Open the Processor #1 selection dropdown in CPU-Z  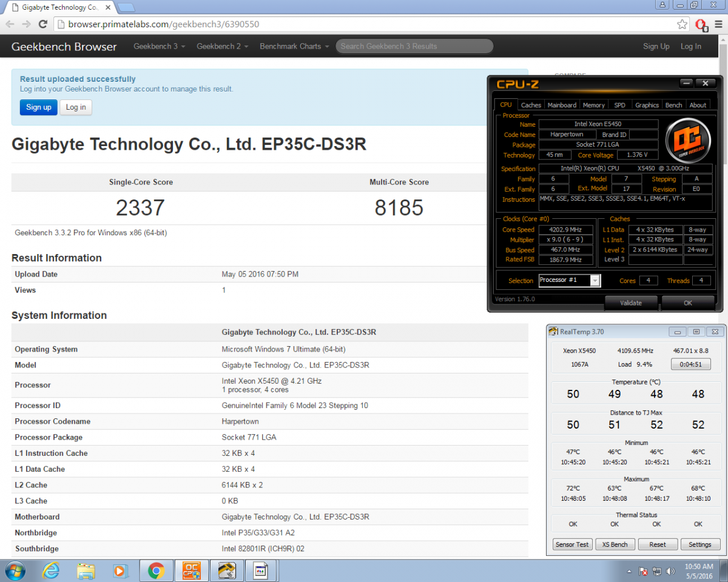tap(570, 280)
